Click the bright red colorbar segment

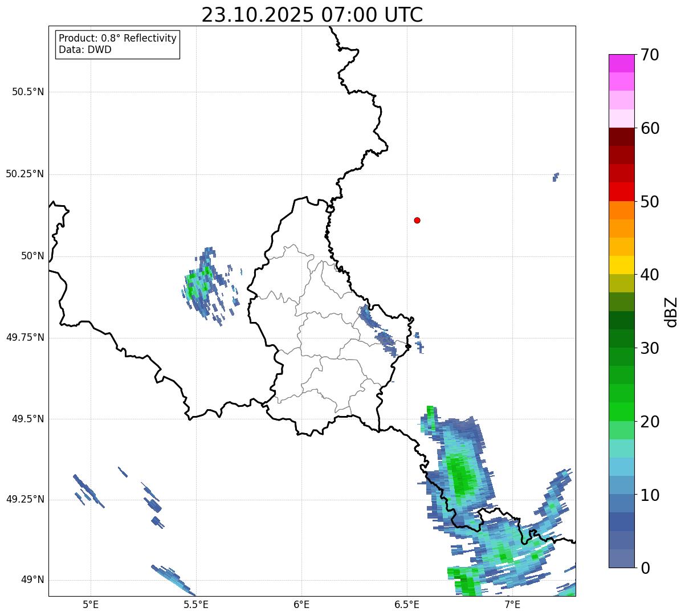click(621, 192)
